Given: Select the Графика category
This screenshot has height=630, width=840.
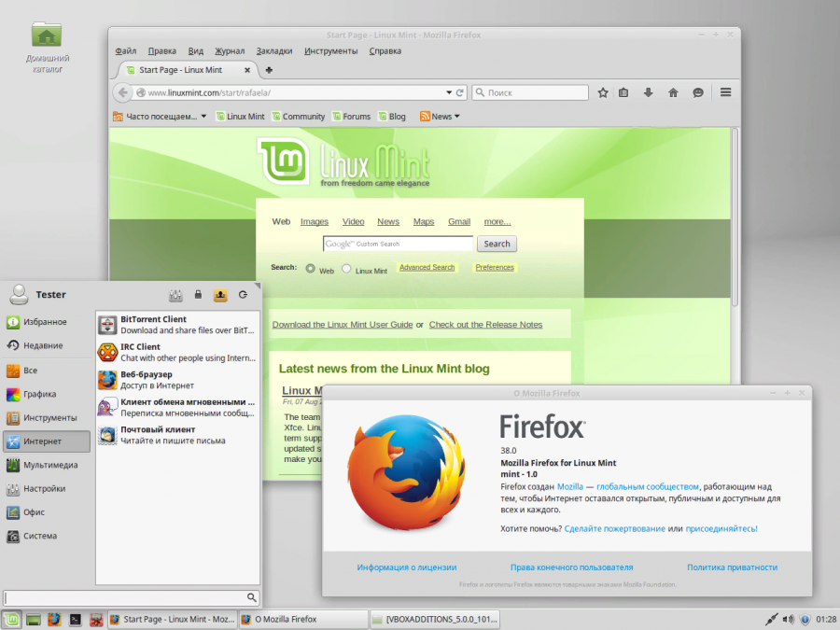Looking at the screenshot, I should pos(47,394).
